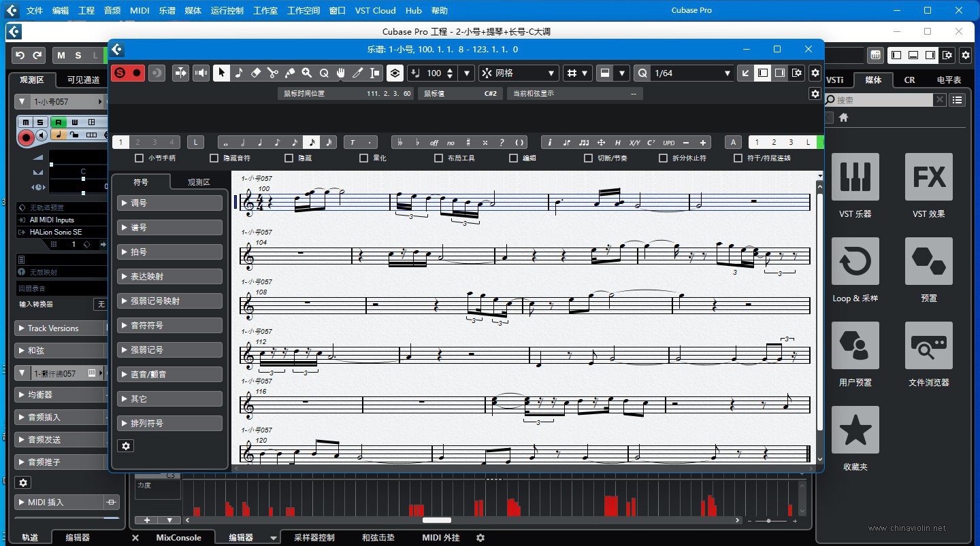Click the MixConsole lower zone tab

click(179, 537)
